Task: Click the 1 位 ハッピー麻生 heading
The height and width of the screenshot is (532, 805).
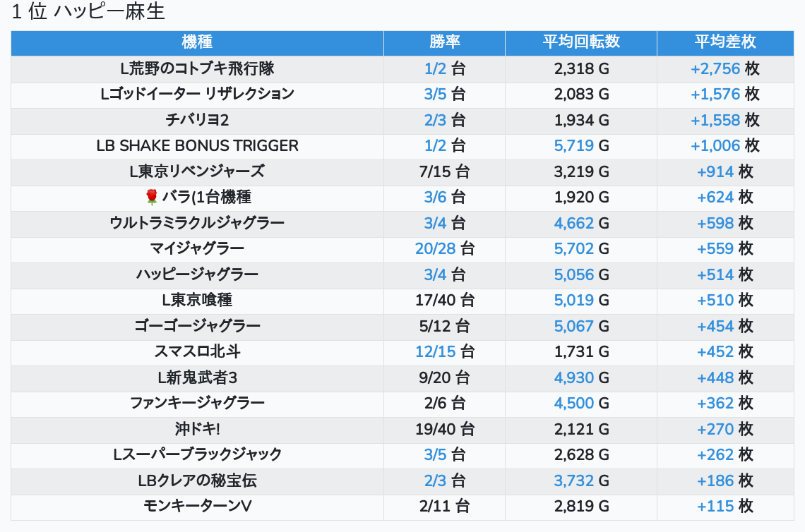Action: coord(88,12)
